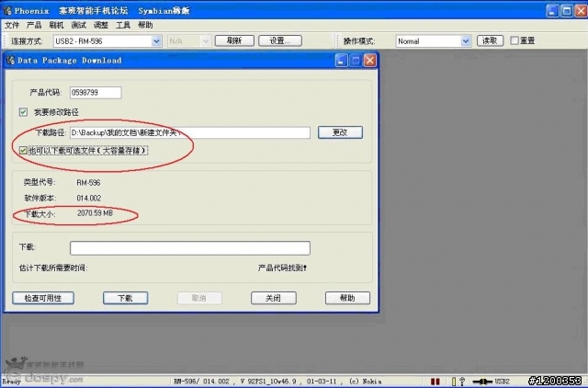
Task: Click the Phoenix application title icon
Action: point(7,10)
